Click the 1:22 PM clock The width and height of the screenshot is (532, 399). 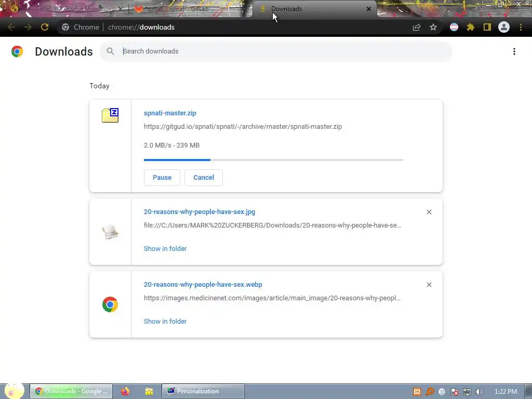coord(506,392)
